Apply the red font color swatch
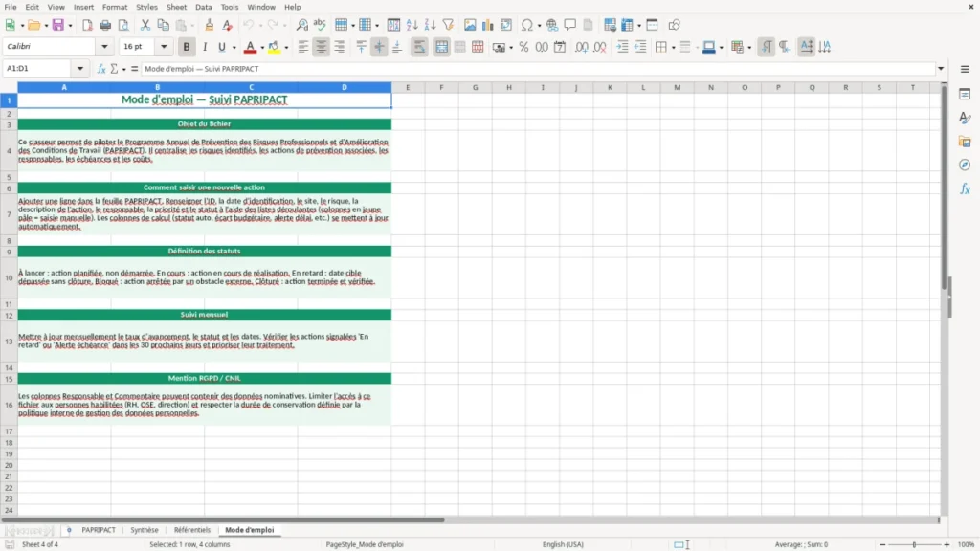 (250, 47)
